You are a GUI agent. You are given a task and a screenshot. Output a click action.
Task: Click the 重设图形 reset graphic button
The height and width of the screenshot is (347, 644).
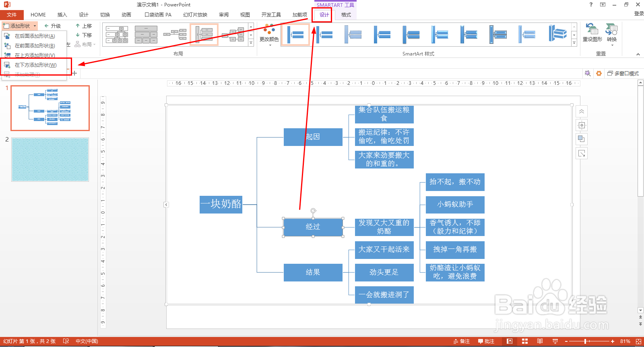click(592, 33)
